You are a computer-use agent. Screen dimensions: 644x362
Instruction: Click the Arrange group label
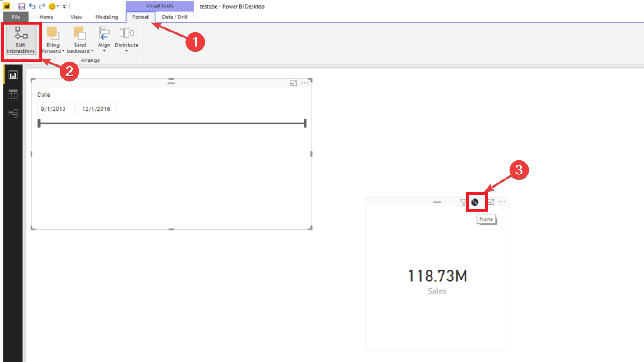click(90, 60)
